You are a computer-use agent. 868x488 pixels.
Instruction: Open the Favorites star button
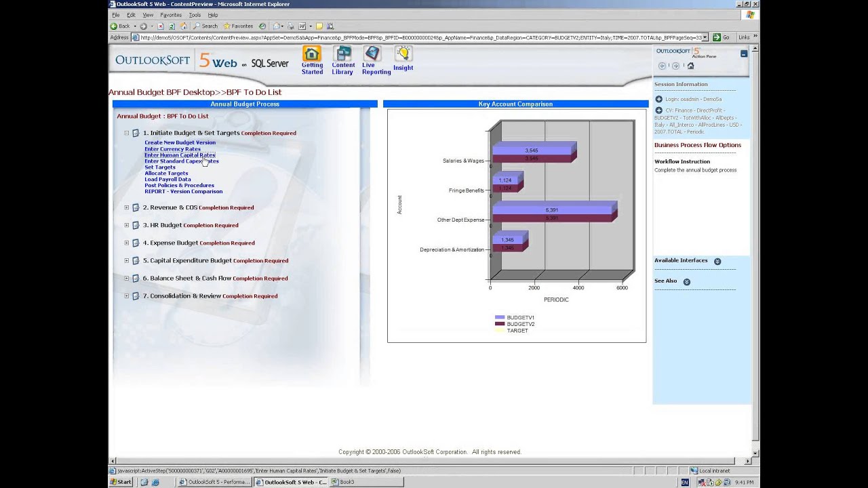pyautogui.click(x=238, y=26)
